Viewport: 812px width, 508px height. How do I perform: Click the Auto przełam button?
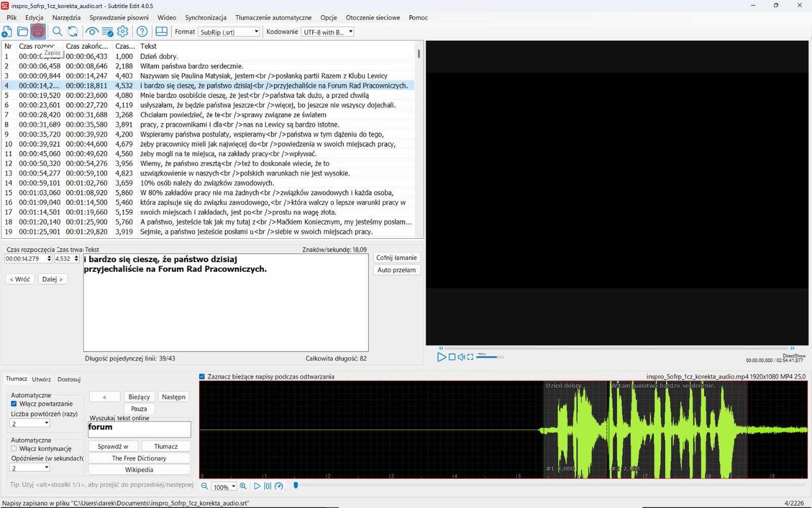coord(396,270)
